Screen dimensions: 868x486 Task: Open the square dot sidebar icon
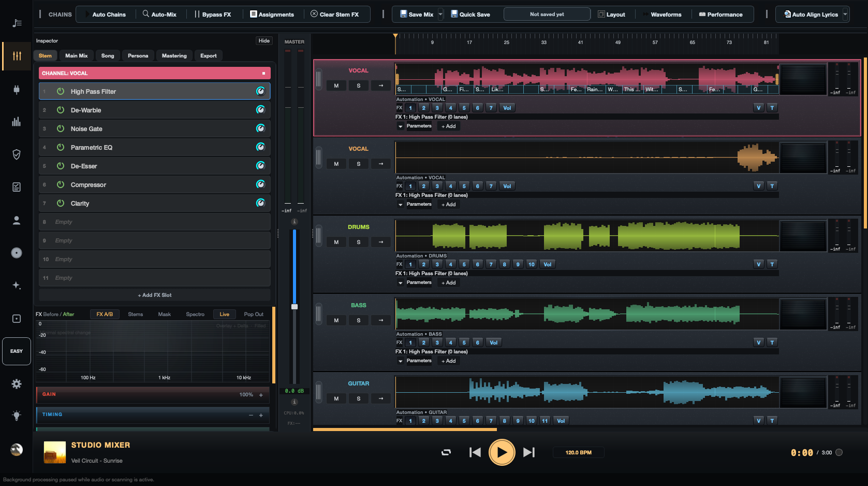click(17, 319)
